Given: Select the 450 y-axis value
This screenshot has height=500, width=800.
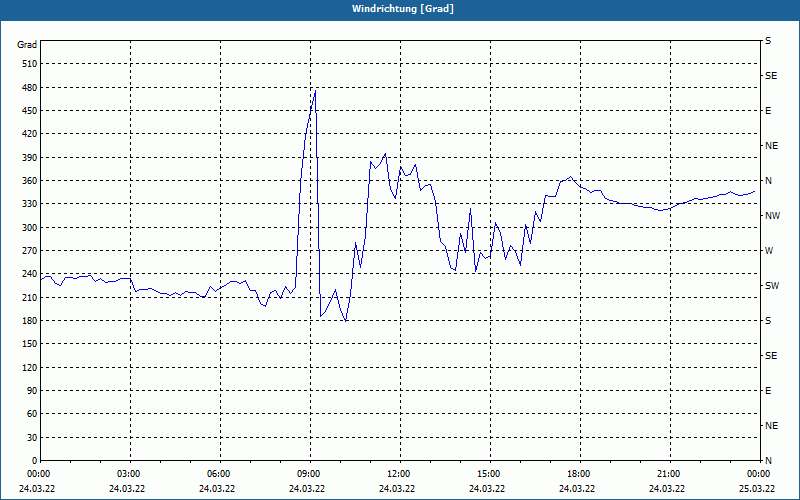Looking at the screenshot, I should pos(30,111).
